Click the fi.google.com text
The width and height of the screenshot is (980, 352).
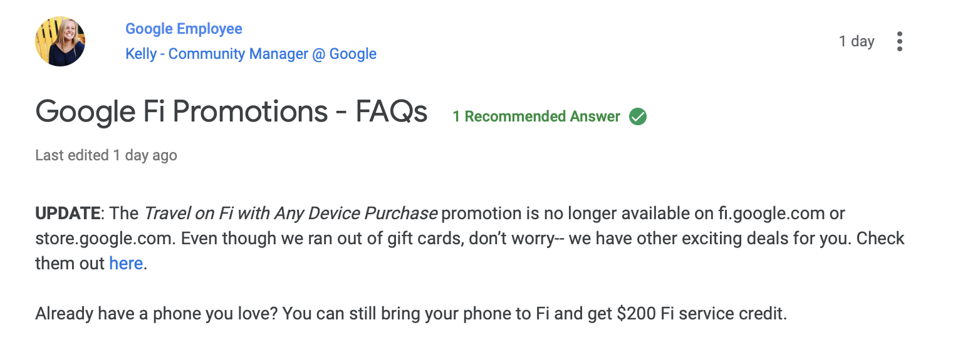[x=771, y=213]
